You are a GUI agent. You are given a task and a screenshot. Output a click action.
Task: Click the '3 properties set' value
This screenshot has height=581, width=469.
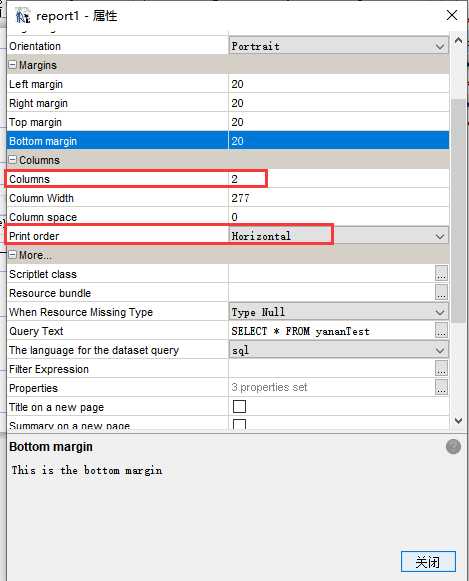(x=270, y=388)
